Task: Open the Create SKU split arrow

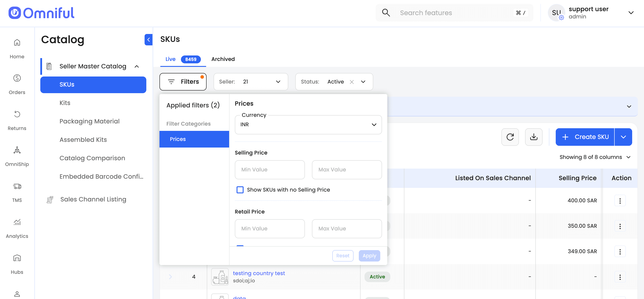Action: click(623, 137)
